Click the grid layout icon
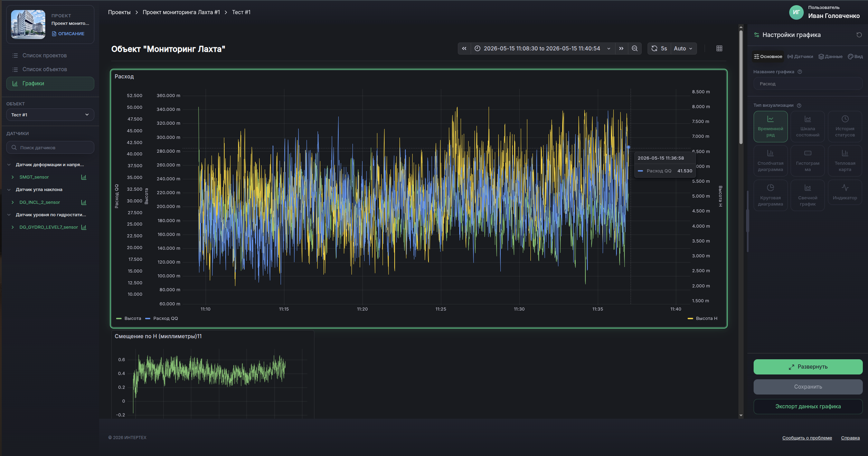868x456 pixels. point(719,49)
